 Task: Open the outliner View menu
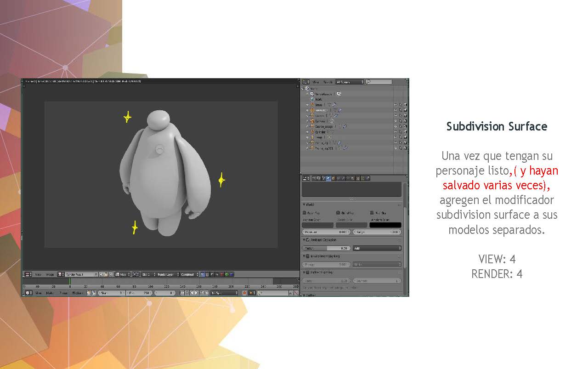coord(316,82)
